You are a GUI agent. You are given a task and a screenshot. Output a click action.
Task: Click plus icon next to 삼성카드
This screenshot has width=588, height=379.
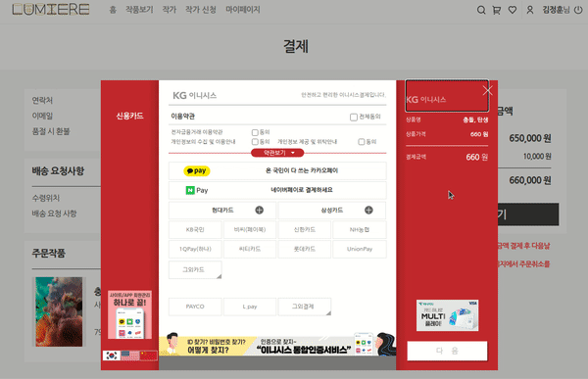368,211
